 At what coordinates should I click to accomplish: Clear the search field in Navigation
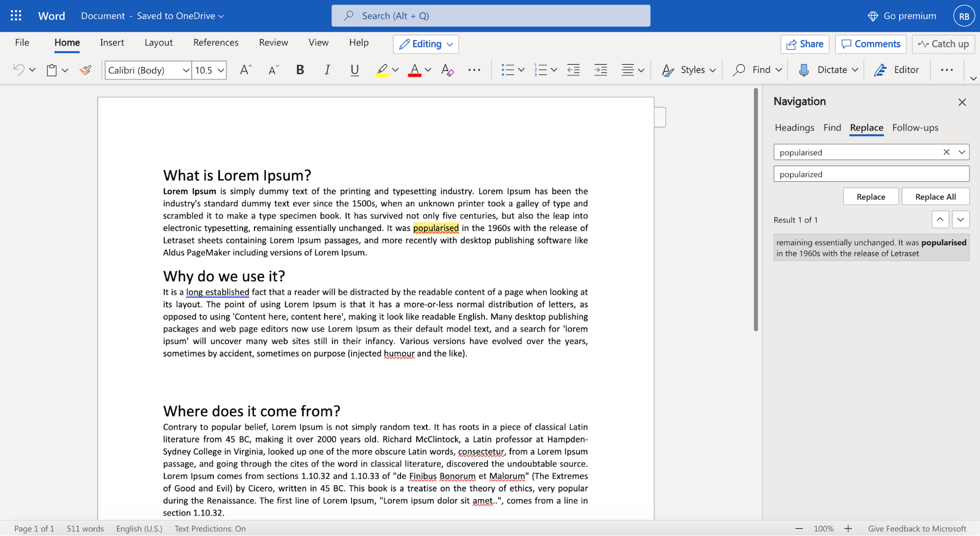pyautogui.click(x=946, y=151)
